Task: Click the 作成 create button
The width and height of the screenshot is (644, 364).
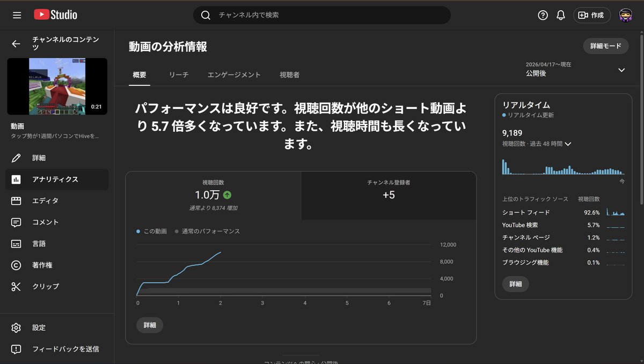Action: point(592,15)
